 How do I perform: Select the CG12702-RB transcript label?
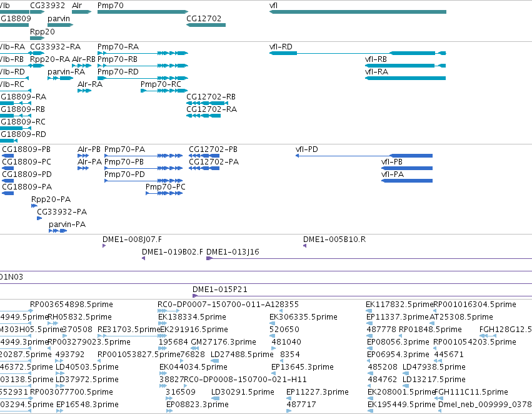pyautogui.click(x=211, y=97)
